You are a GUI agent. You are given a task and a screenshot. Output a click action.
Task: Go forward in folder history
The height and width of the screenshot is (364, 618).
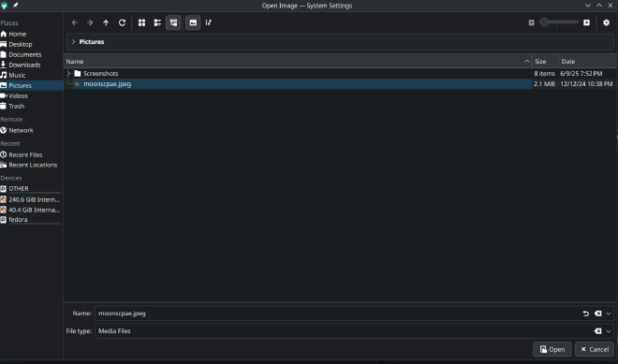pyautogui.click(x=90, y=22)
